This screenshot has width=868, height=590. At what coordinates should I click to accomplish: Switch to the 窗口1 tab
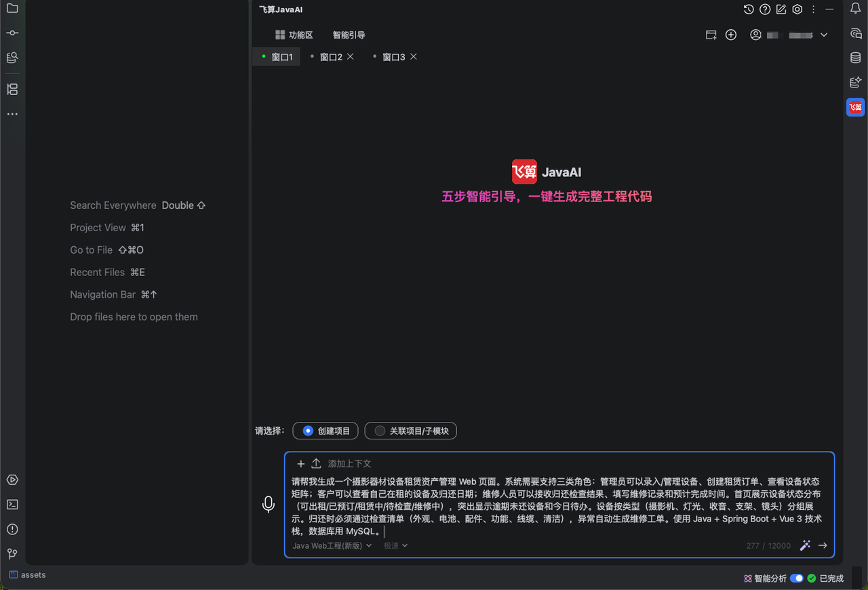pos(277,57)
